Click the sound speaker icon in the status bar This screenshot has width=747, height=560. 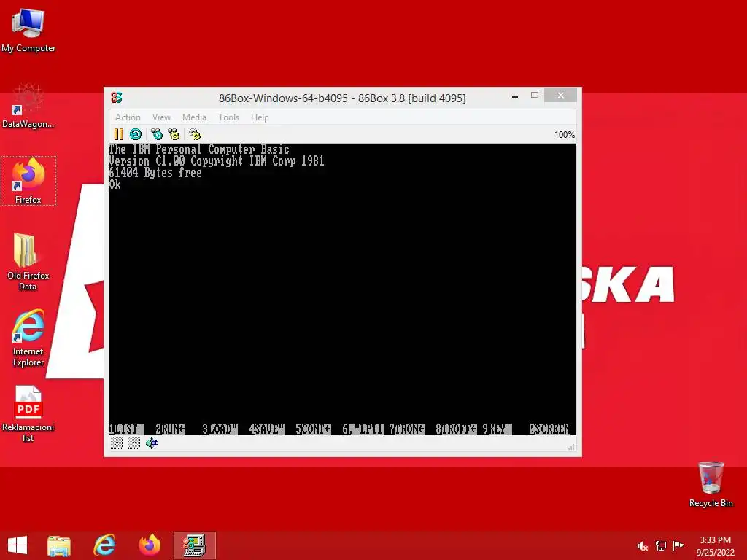152,443
